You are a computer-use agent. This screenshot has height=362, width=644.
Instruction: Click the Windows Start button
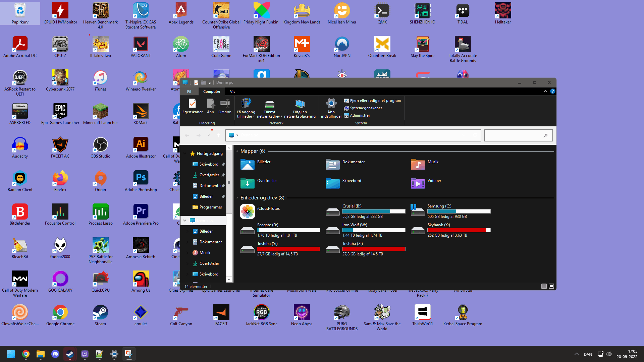coord(11,354)
